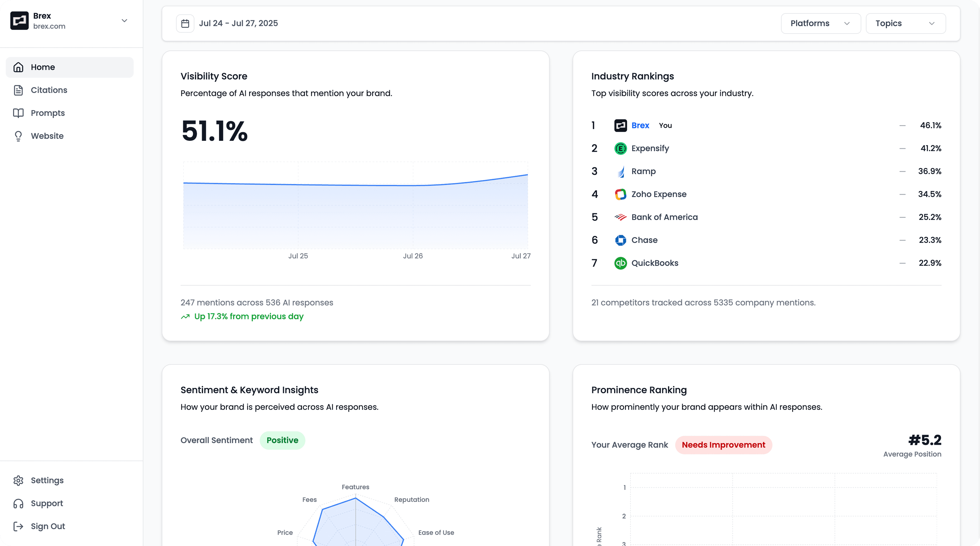Open the calendar date picker icon

pyautogui.click(x=185, y=23)
